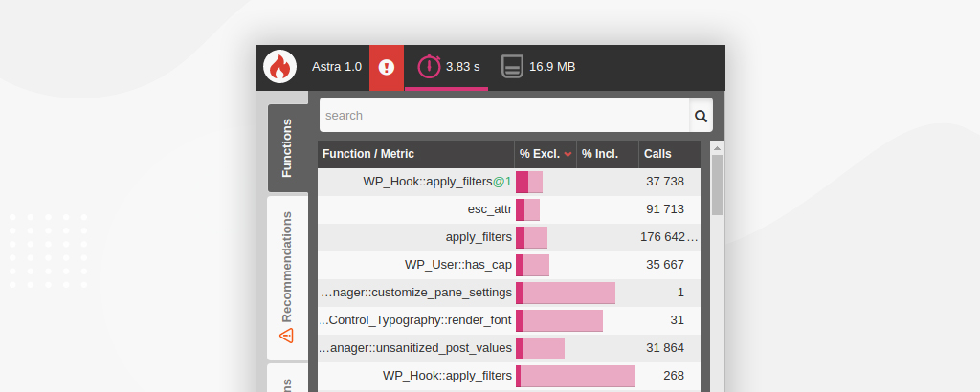Select the customize_pane_settings function row
Image resolution: width=980 pixels, height=392 pixels.
(x=509, y=293)
